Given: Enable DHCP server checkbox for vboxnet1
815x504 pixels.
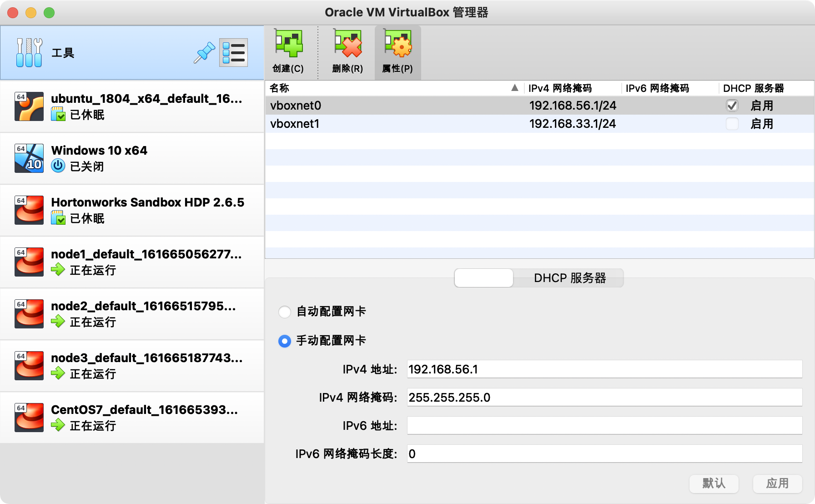Looking at the screenshot, I should (732, 124).
